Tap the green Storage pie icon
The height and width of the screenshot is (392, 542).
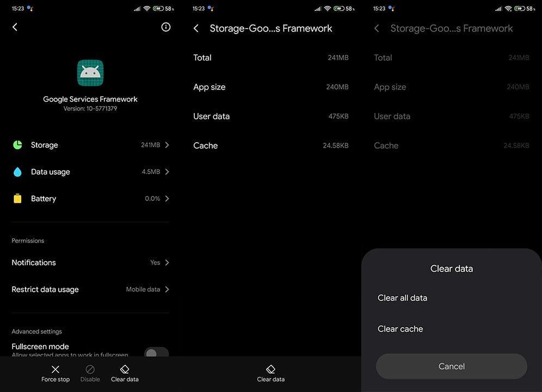tap(17, 145)
